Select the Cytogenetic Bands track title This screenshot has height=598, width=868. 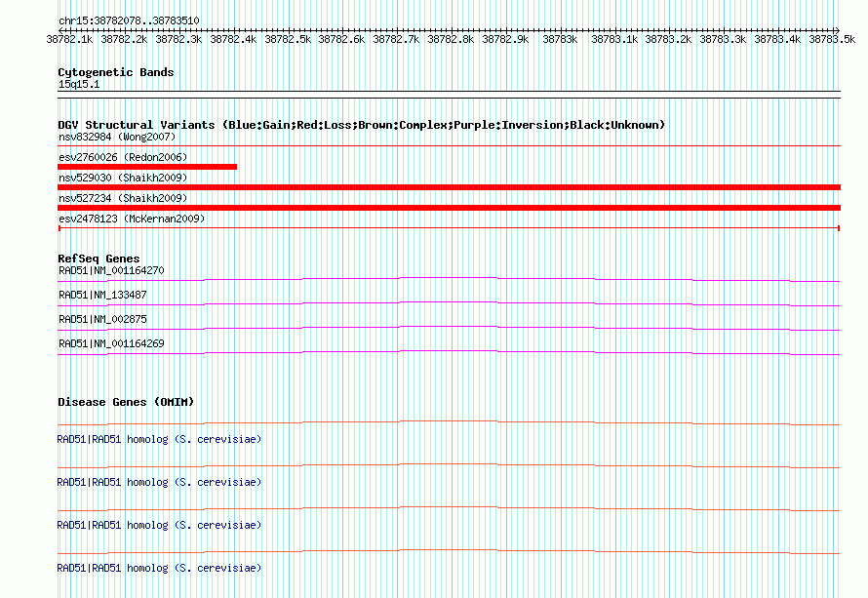coord(116,72)
